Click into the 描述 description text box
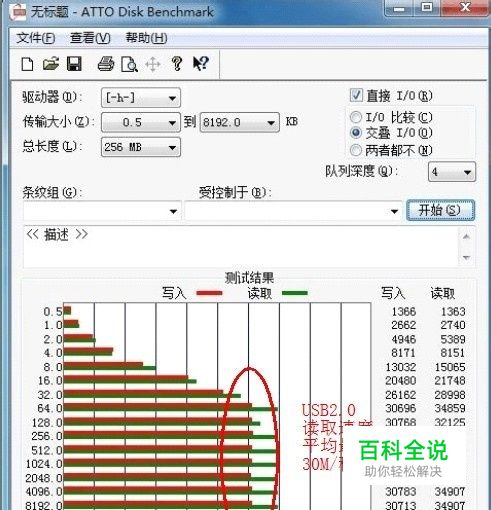Viewport: 491px width, 510px height. 241,247
